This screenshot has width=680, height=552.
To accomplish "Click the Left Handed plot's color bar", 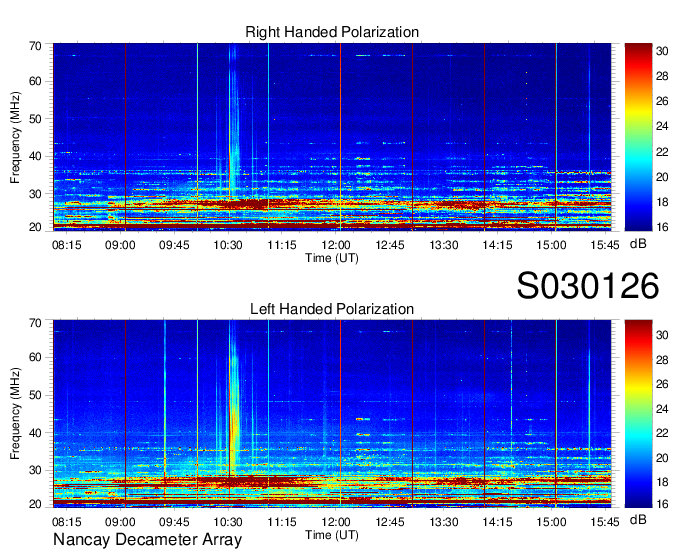I will click(x=638, y=414).
